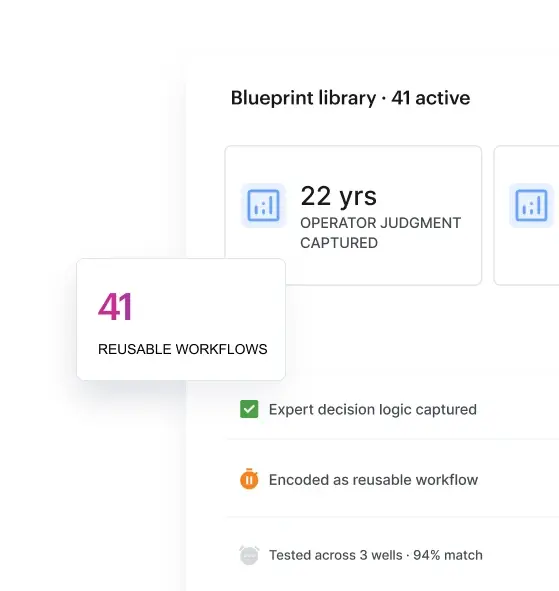Click the divider below Encoded as reusable workflow

click(392, 517)
